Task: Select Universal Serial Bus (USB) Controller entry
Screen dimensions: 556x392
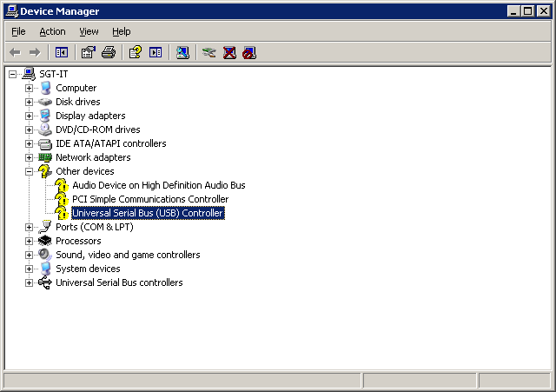Action: [149, 213]
